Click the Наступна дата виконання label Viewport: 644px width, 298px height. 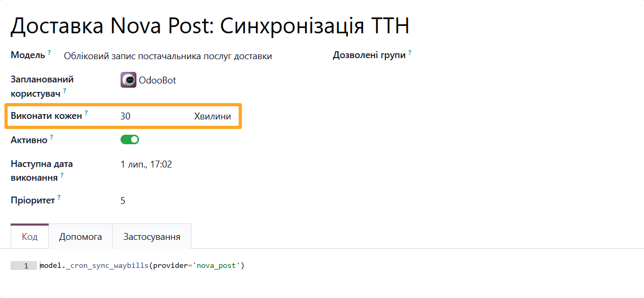(x=42, y=171)
